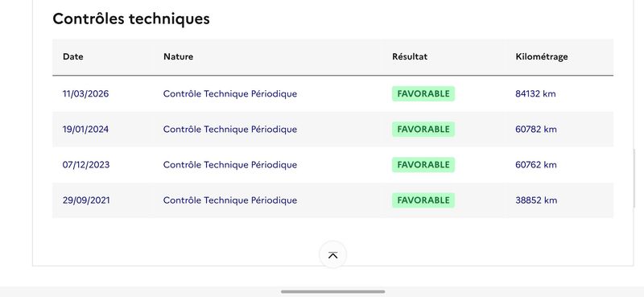Click the 19/01/2024 date cell
644x297 pixels.
pyautogui.click(x=85, y=130)
